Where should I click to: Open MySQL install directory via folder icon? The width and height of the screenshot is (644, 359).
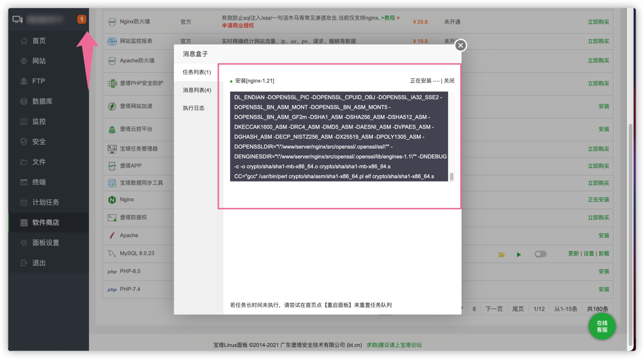point(502,254)
